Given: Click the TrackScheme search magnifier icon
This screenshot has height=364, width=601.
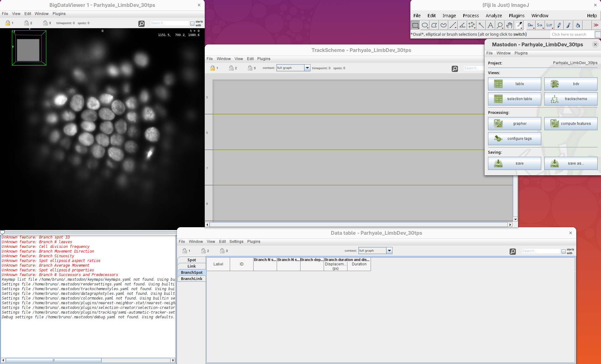Looking at the screenshot, I should point(455,69).
